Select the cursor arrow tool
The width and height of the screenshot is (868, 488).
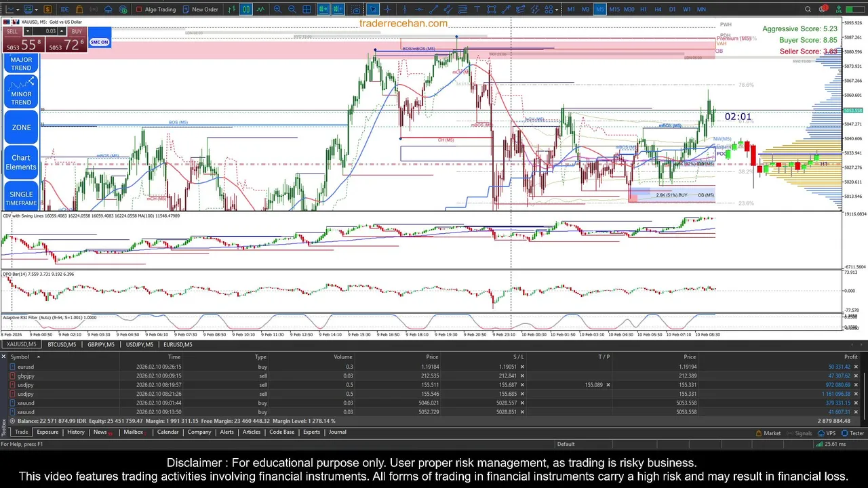373,9
